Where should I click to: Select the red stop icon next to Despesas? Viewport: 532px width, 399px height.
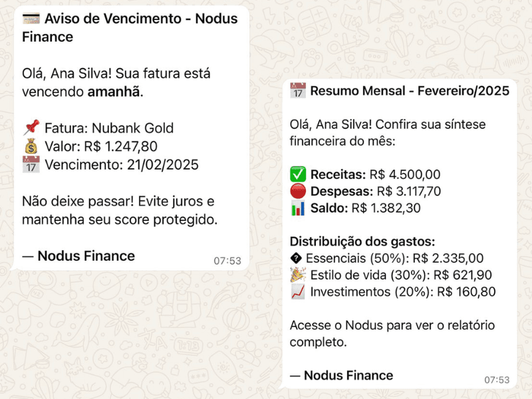point(297,191)
